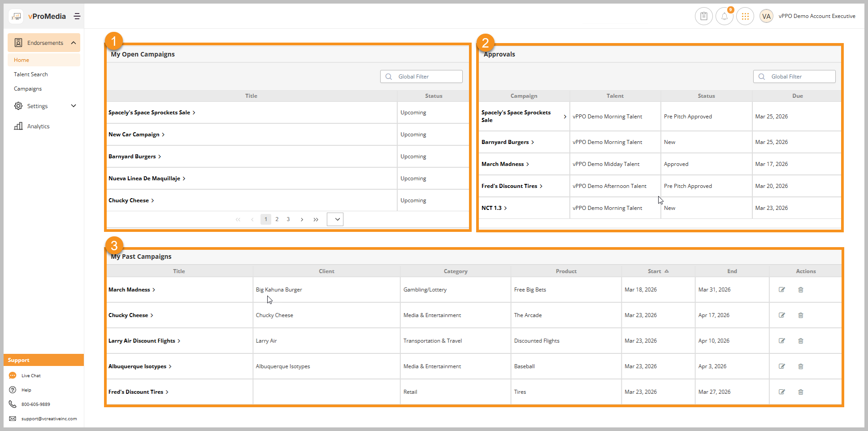Open NCT 1.3 approval campaign
The height and width of the screenshot is (431, 868).
coord(491,208)
